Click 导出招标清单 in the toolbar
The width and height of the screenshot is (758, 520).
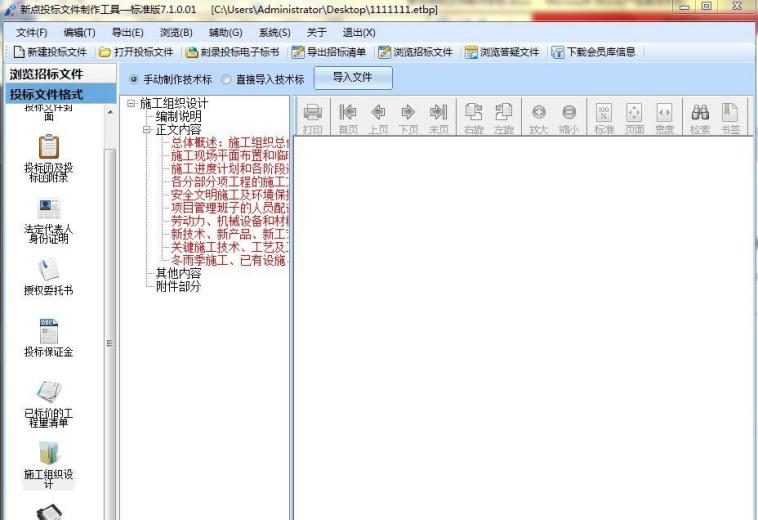pyautogui.click(x=329, y=52)
